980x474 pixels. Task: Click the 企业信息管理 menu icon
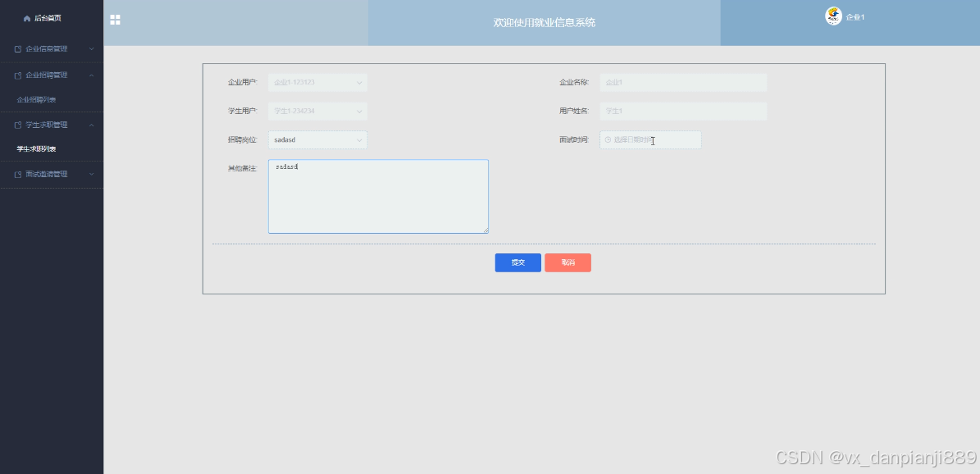18,48
